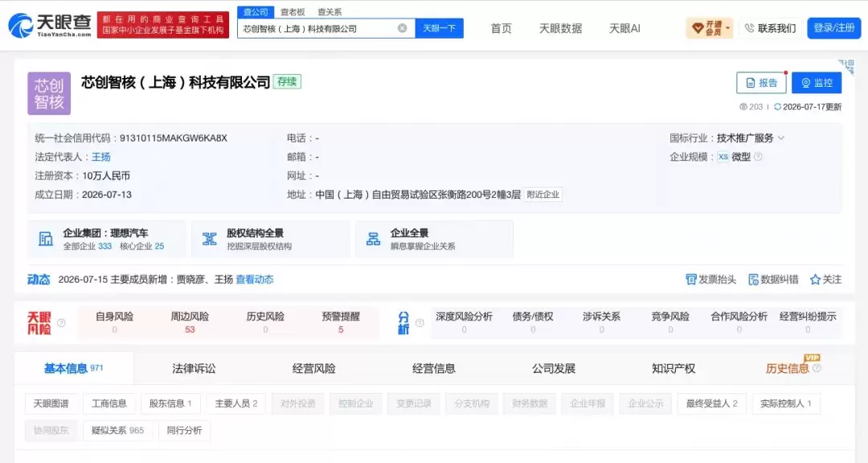
Task: Open 合作风险分析 item
Action: pos(739,322)
